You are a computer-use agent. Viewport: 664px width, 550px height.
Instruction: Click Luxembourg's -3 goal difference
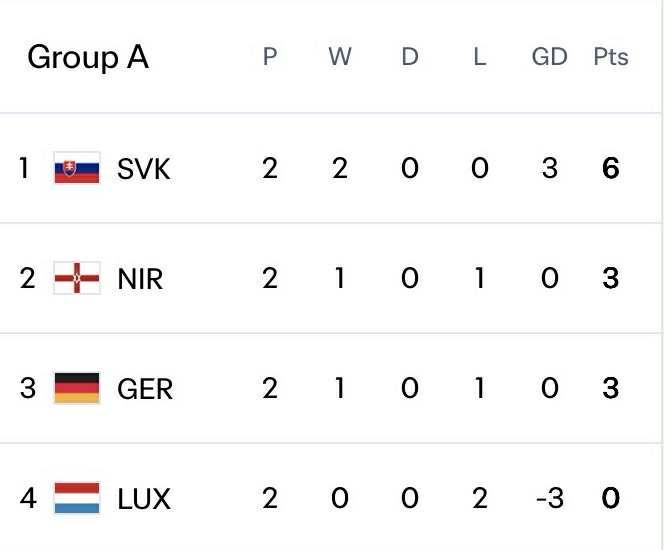[x=549, y=498]
